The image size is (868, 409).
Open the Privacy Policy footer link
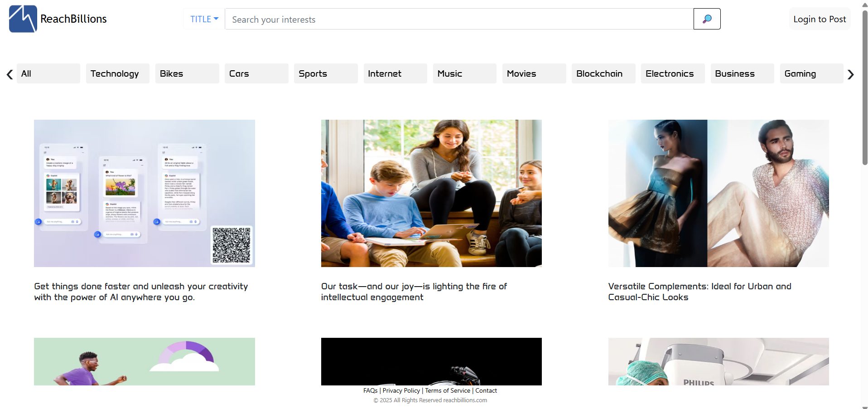(401, 390)
